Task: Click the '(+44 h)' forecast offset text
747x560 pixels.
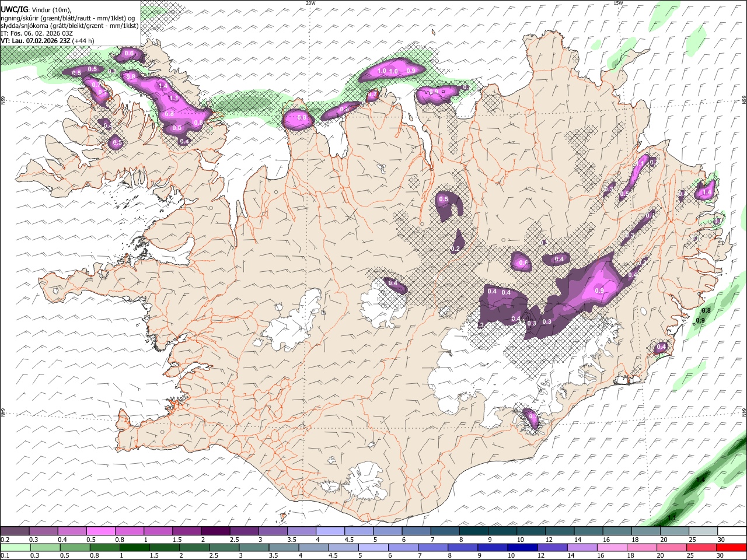Action: click(x=83, y=41)
